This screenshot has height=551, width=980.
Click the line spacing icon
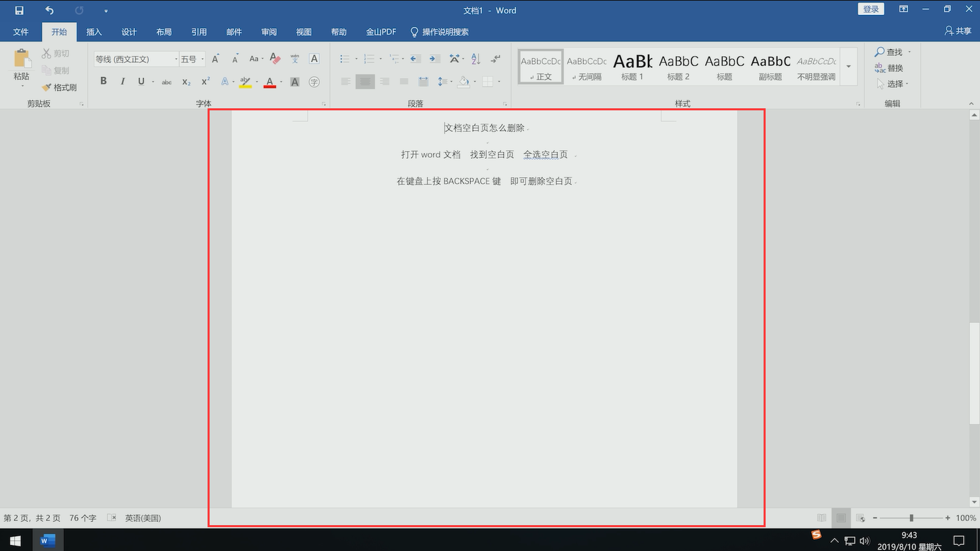(442, 82)
